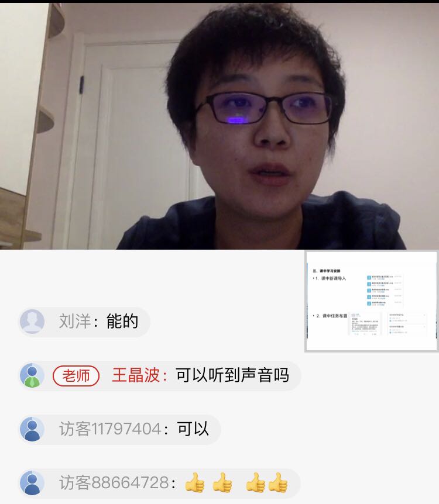Tap the teacher's live video feed

220,126
